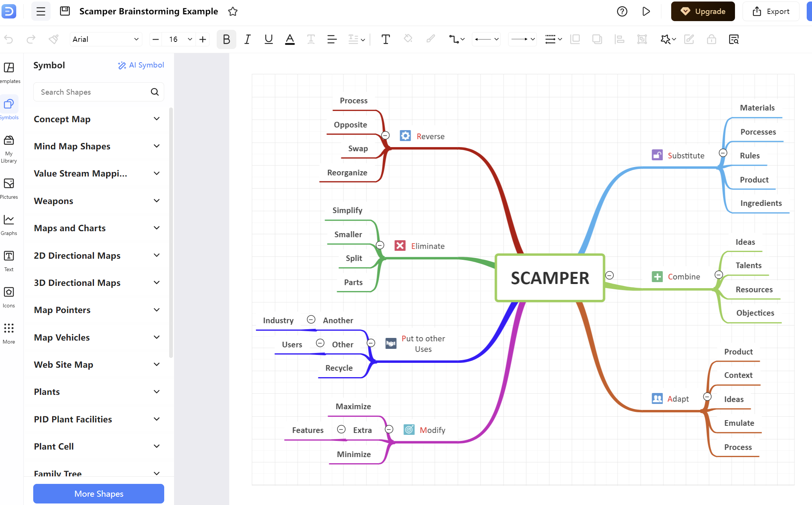Click the Eliminate red X icon

[x=400, y=246]
